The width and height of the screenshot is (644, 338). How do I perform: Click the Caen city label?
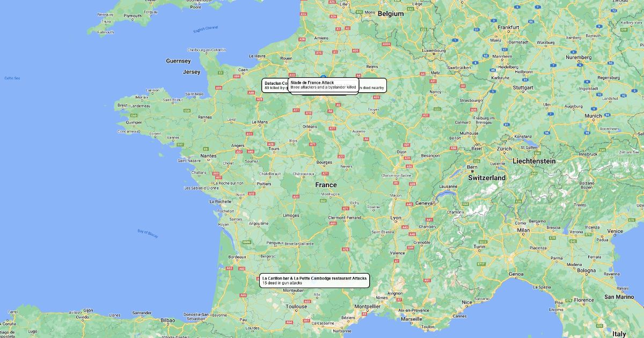click(x=243, y=70)
